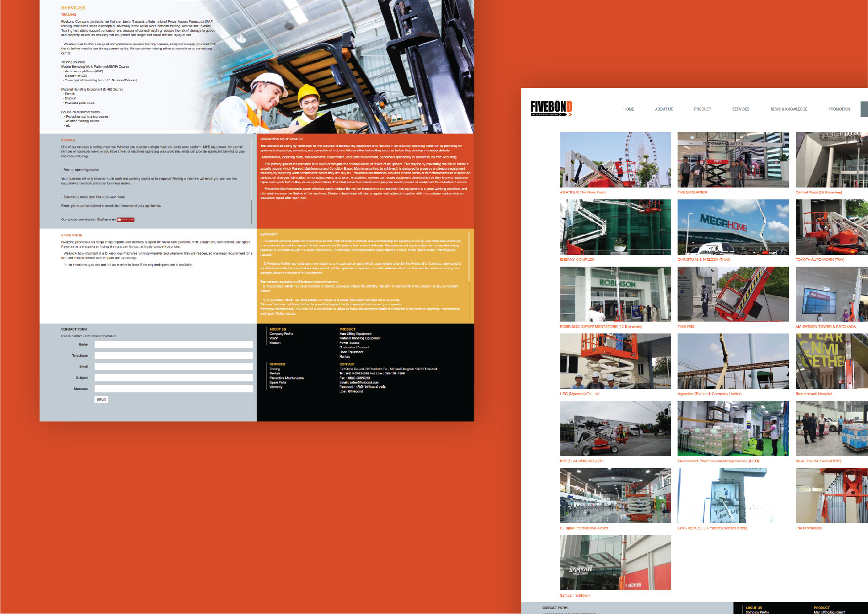Viewport: 868px width, 614px height.
Task: Click the PREVENTIVE MAINTENANCE section heading
Action: 281,139
